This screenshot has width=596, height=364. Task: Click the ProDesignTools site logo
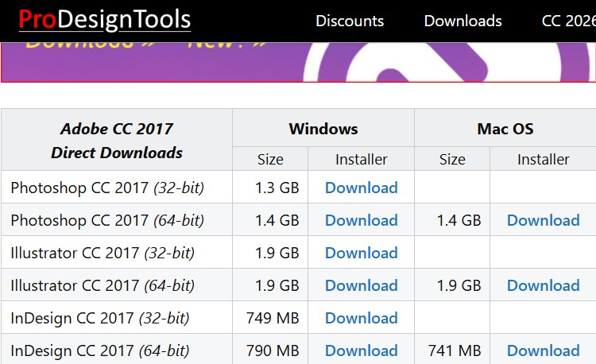click(105, 19)
